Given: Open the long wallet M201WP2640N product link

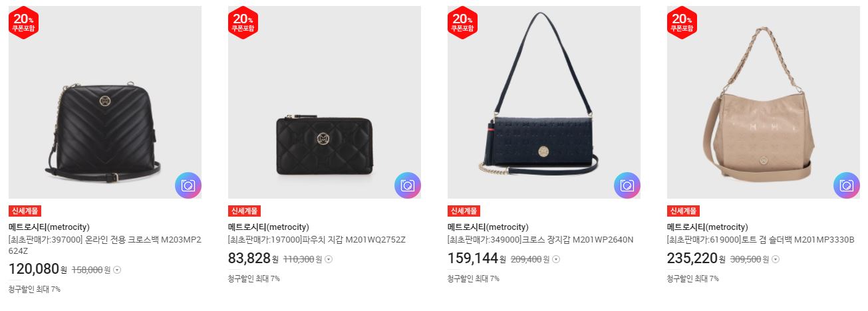Looking at the screenshot, I should tap(540, 239).
